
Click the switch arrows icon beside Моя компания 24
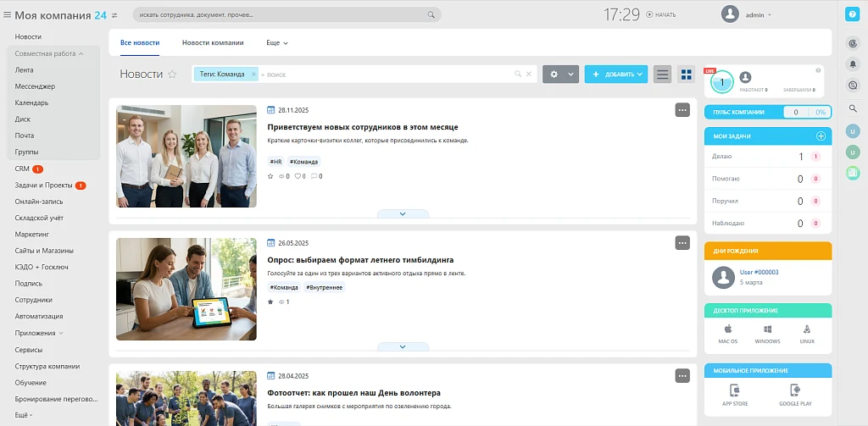114,15
